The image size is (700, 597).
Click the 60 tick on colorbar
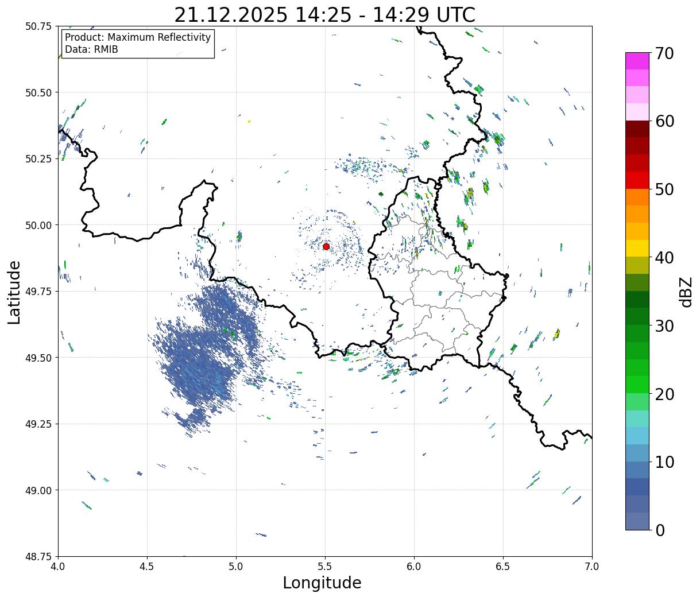664,121
